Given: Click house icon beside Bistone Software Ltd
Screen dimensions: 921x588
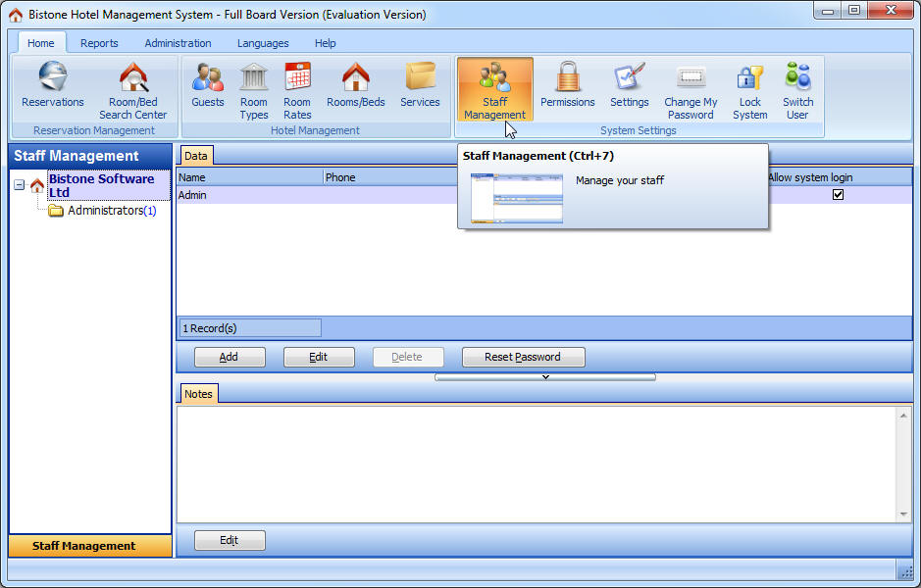Looking at the screenshot, I should (37, 185).
